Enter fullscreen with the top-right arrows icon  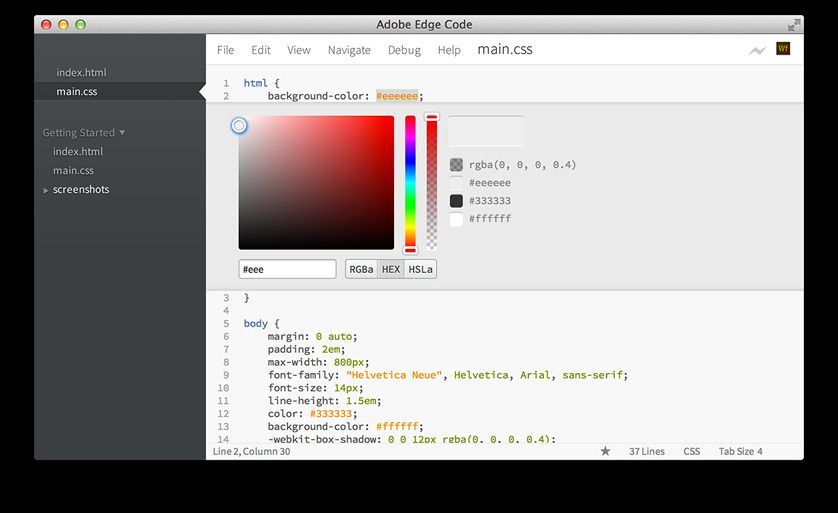tap(794, 24)
